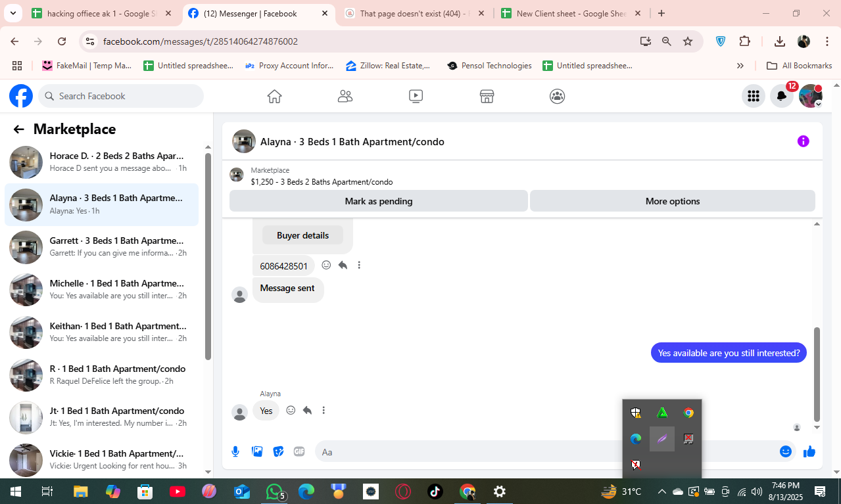This screenshot has height=504, width=841.
Task: Open tab search dropdown arrow
Action: [12, 13]
